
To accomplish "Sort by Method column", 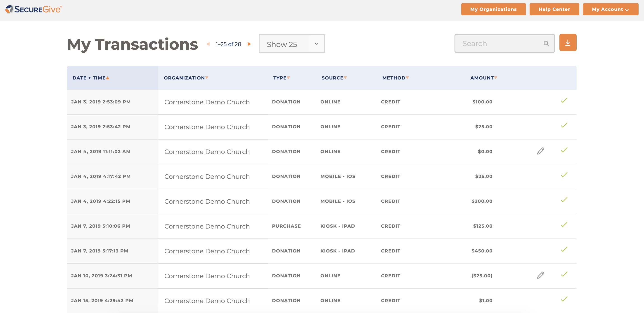I will coord(395,78).
